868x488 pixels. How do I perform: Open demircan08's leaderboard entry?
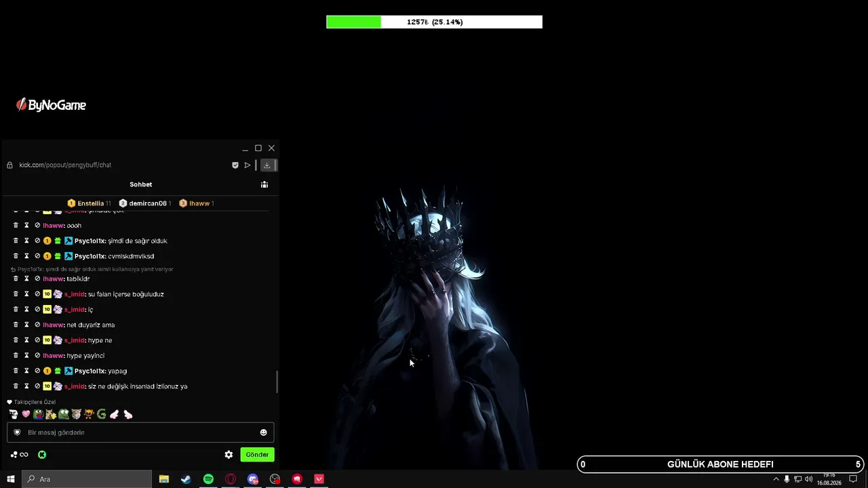click(x=144, y=203)
